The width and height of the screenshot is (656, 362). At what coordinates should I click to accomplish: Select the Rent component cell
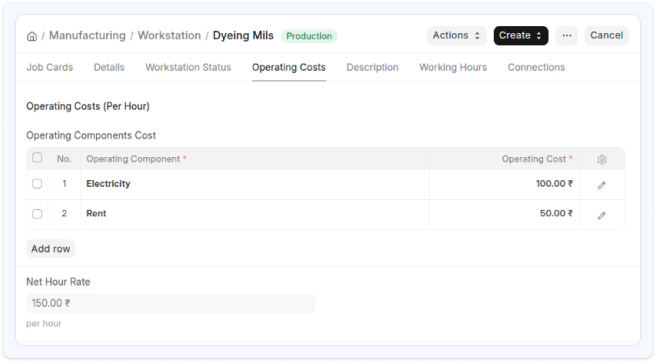click(x=255, y=214)
